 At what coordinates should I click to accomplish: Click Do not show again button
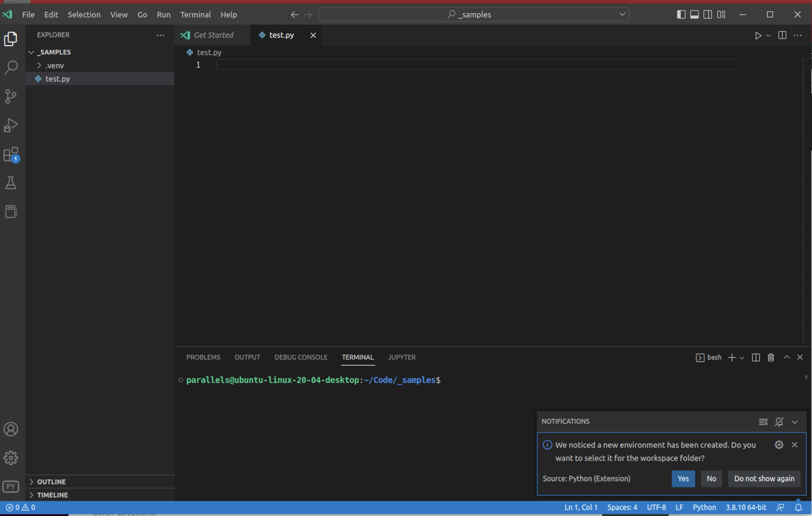click(764, 479)
